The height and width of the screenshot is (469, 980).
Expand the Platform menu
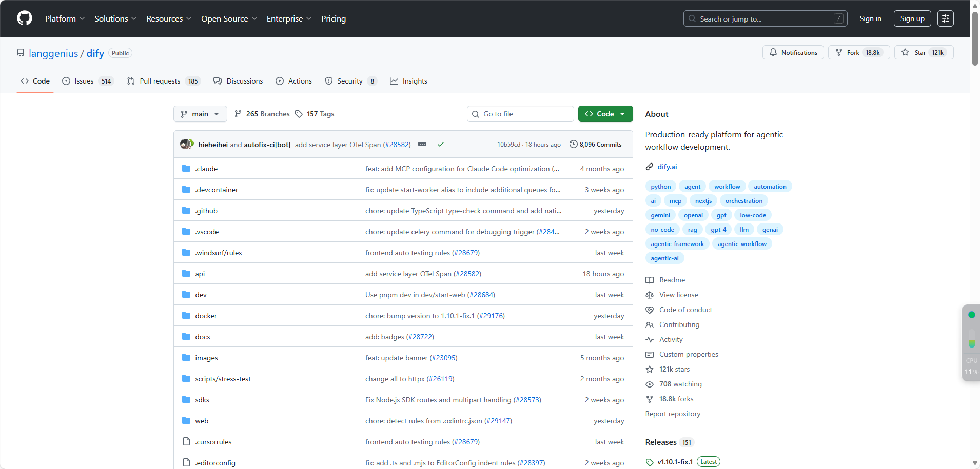click(x=65, y=18)
